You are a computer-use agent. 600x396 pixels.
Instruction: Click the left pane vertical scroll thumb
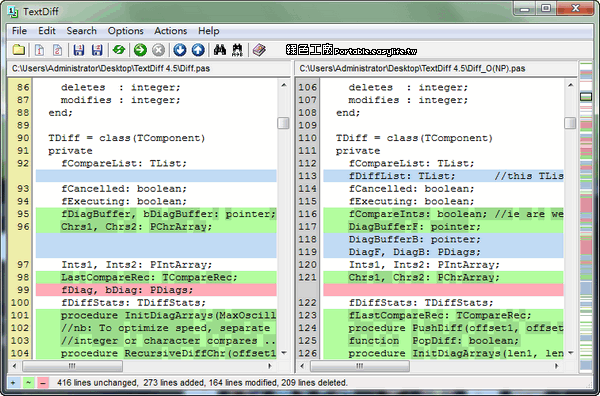point(283,123)
